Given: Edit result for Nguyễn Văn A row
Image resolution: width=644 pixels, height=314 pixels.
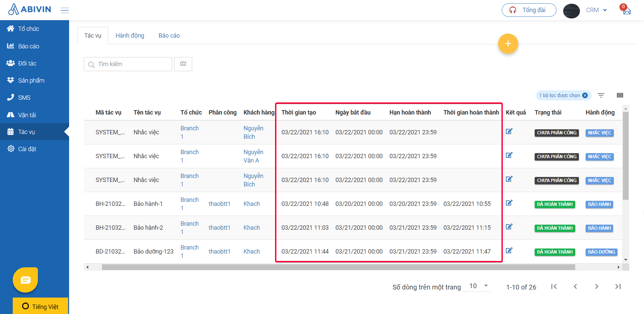Looking at the screenshot, I should click(509, 155).
